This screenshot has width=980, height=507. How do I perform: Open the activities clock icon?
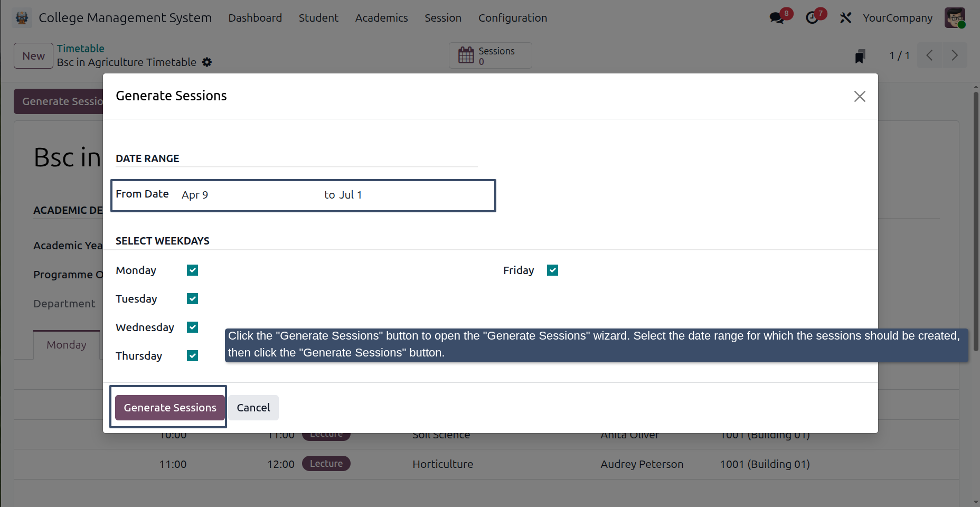(x=812, y=18)
